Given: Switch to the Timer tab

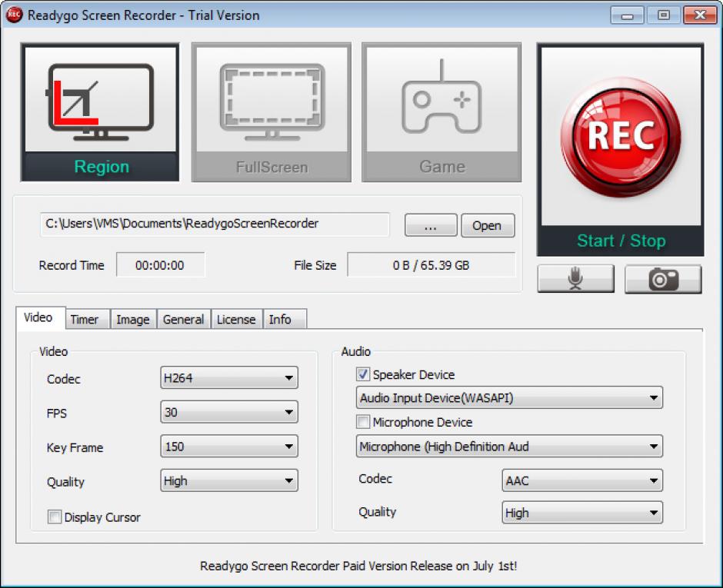Looking at the screenshot, I should (87, 319).
